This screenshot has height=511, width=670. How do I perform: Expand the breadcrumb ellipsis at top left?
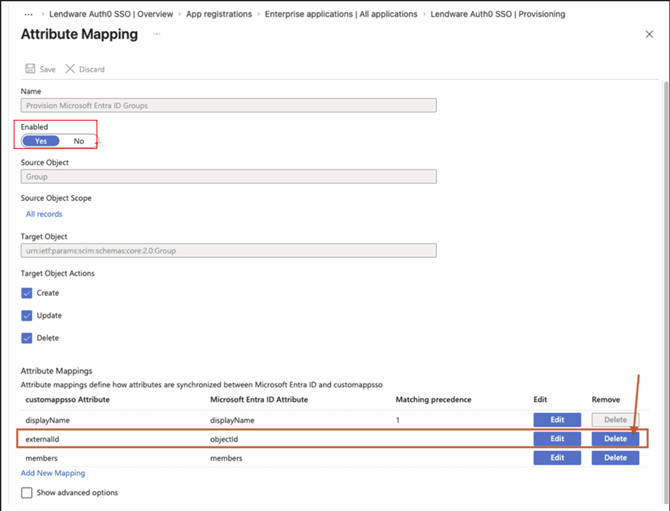[x=28, y=14]
